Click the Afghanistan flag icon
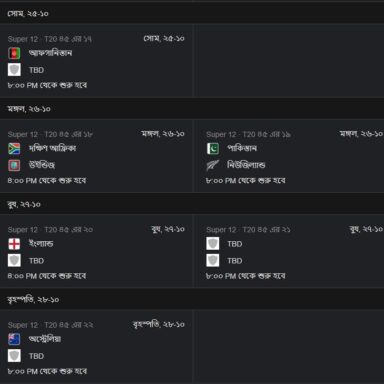 (x=14, y=53)
